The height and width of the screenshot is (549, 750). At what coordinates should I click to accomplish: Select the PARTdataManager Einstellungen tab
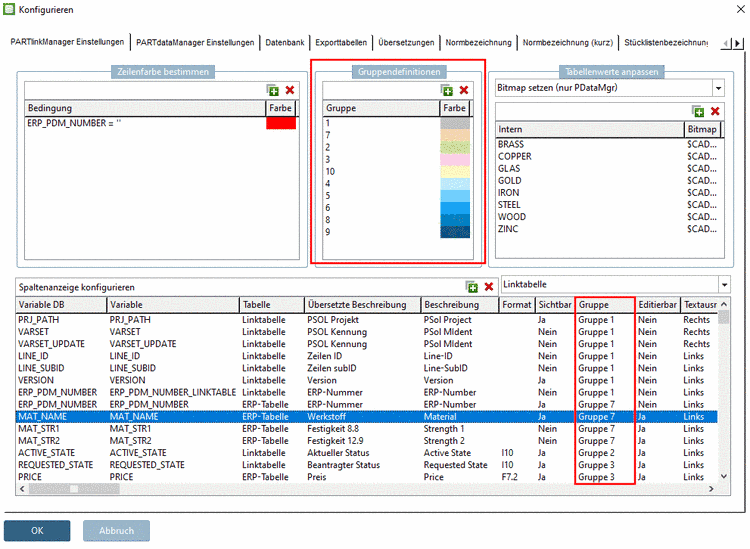point(195,42)
